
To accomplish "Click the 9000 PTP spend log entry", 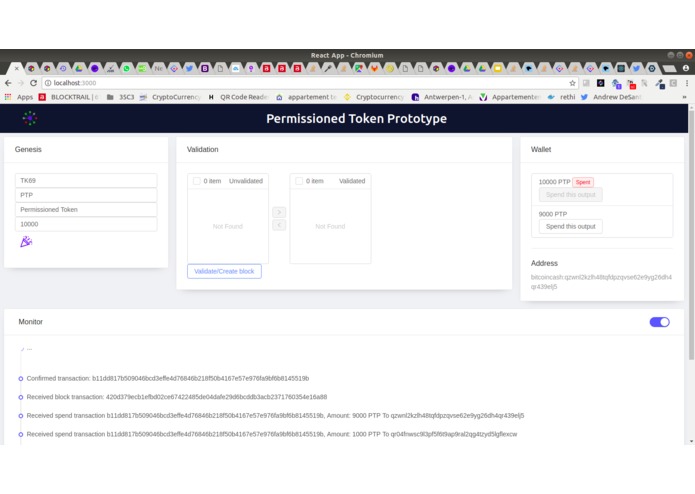I will pyautogui.click(x=275, y=416).
